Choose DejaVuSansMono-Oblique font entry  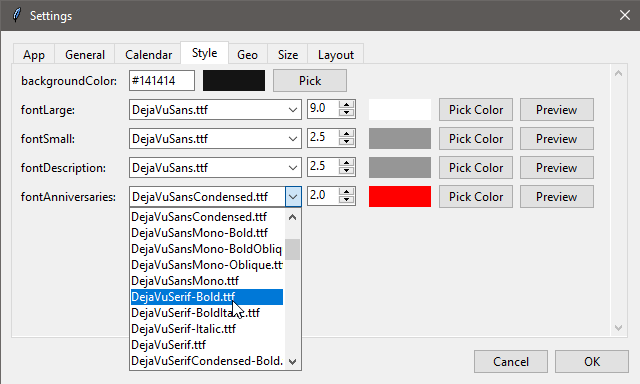click(x=207, y=265)
